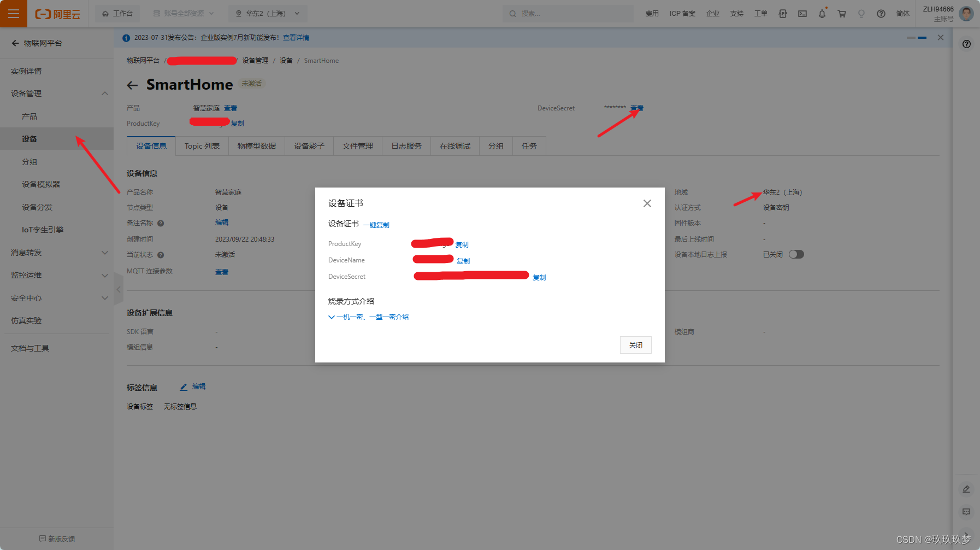
Task: Click the right panel edit pencil icon
Action: pos(966,489)
